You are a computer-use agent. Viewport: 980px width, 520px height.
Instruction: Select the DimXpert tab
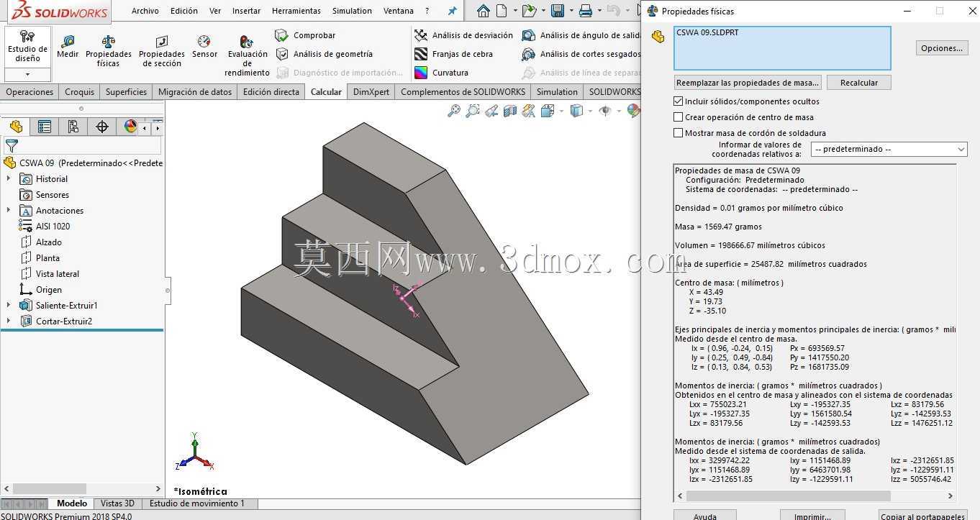pyautogui.click(x=371, y=91)
